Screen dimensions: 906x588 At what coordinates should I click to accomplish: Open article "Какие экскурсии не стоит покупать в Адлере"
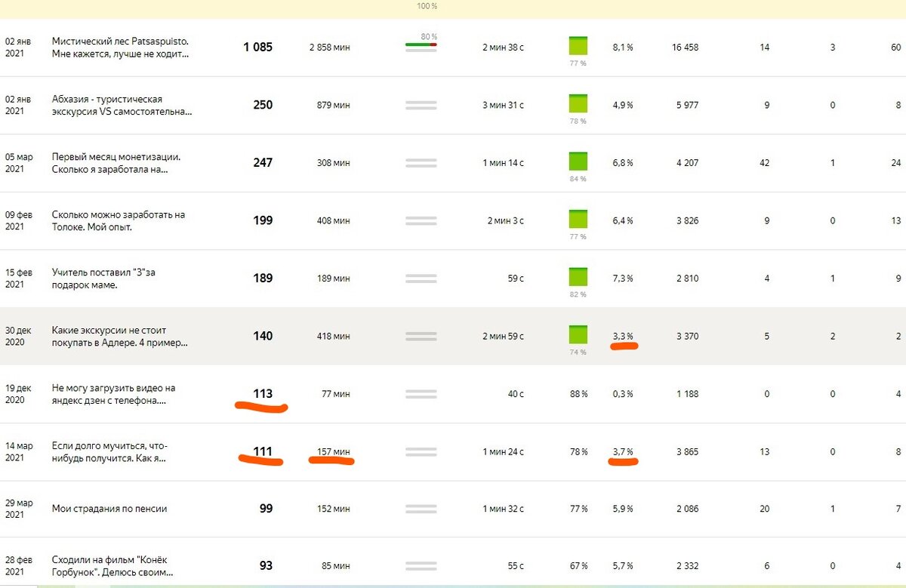click(119, 336)
